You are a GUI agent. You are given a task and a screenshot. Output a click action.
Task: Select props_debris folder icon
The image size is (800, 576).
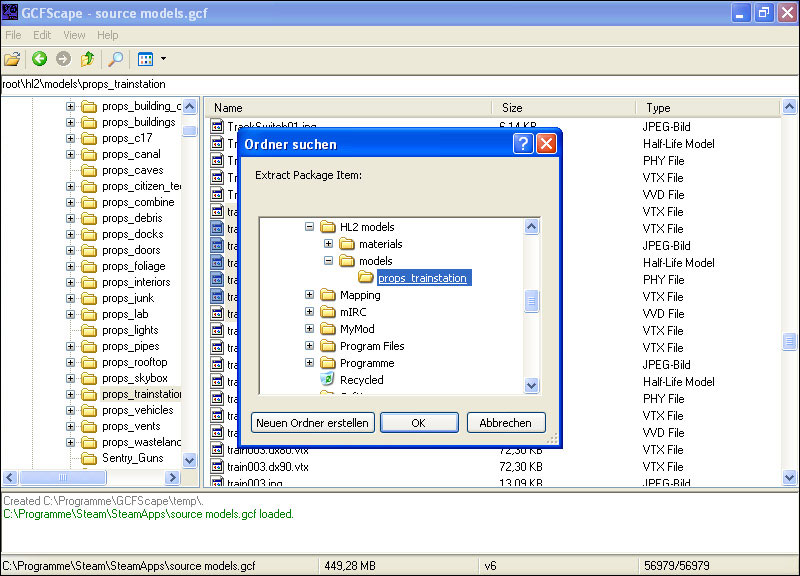point(89,218)
